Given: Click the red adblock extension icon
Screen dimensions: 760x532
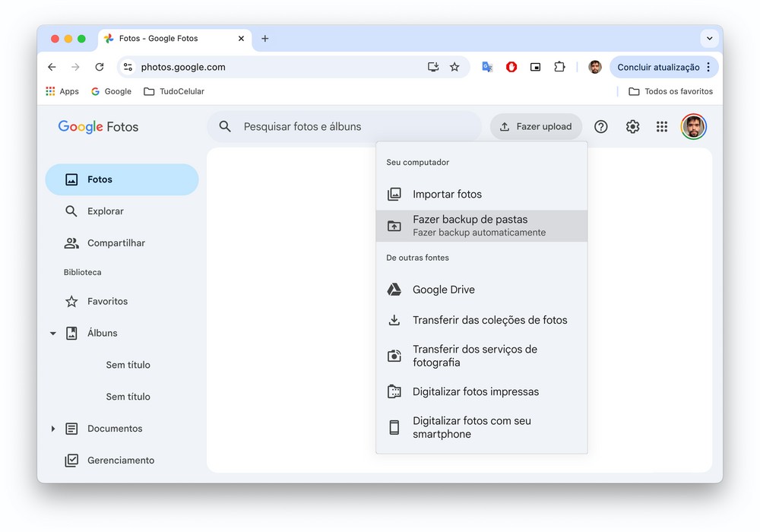Looking at the screenshot, I should [x=511, y=67].
